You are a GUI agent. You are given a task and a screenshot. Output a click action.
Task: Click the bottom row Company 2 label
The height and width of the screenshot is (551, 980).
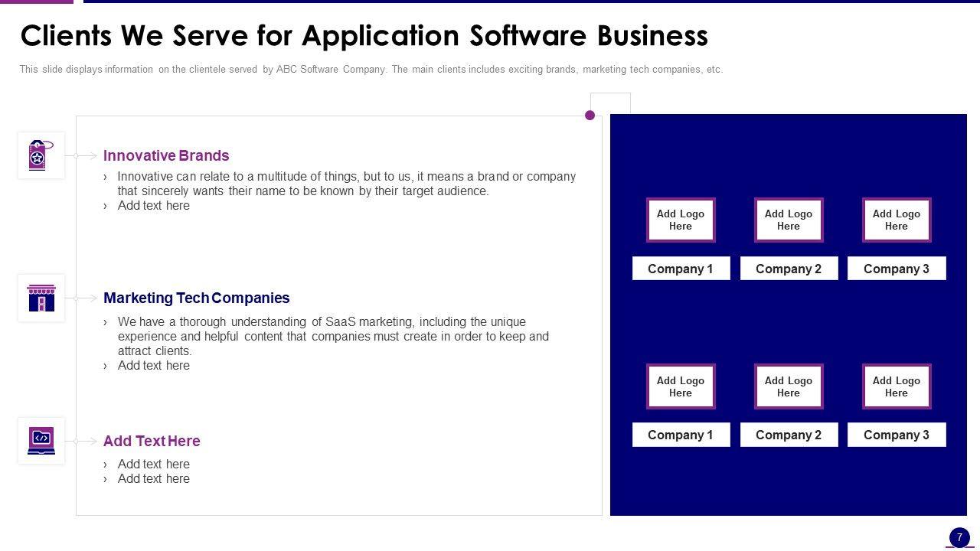(789, 435)
